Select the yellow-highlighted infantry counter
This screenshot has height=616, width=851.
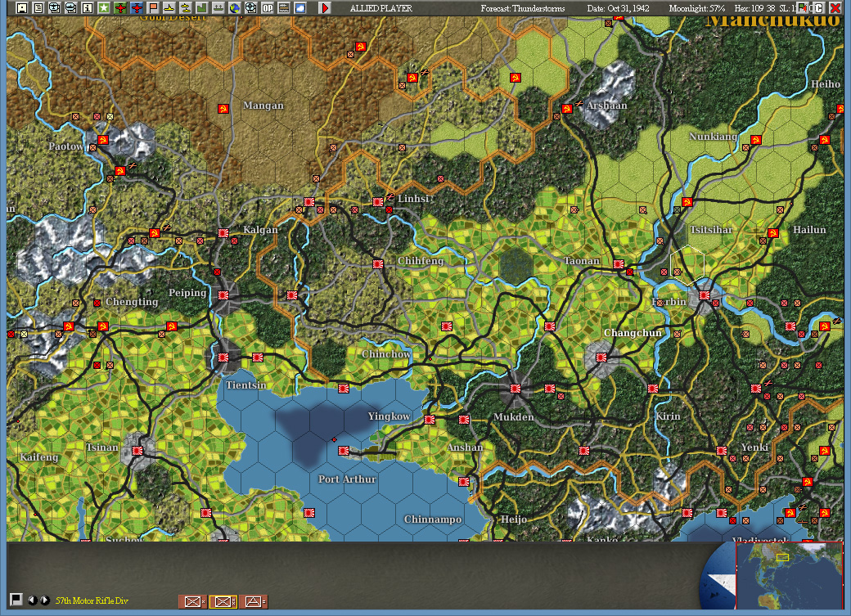[x=222, y=600]
